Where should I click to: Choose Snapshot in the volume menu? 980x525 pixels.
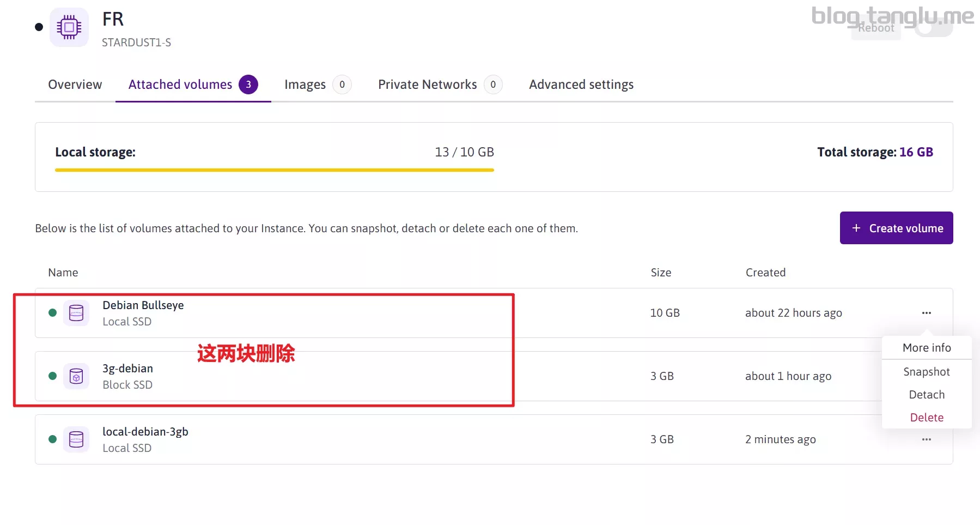(926, 372)
